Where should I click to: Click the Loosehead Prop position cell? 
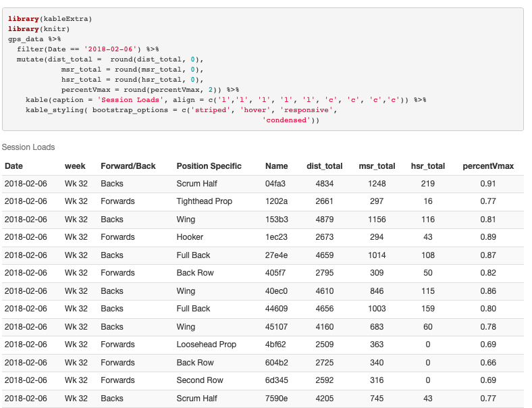click(x=207, y=345)
